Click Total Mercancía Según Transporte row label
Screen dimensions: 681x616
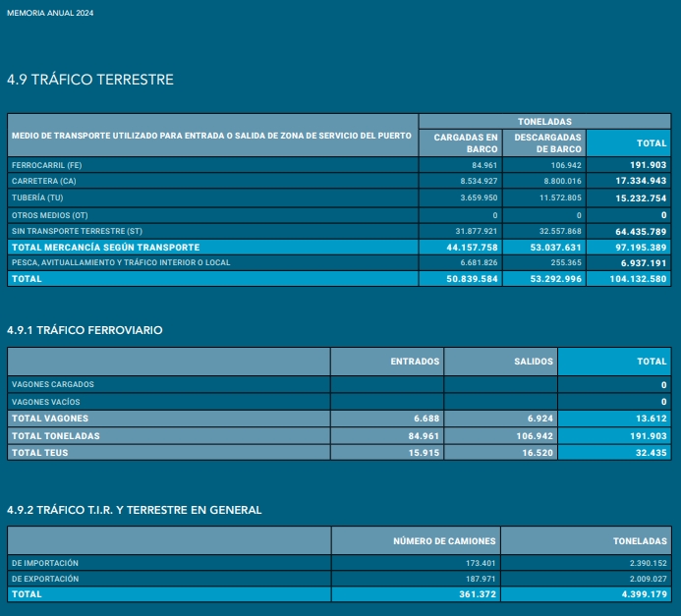pyautogui.click(x=105, y=248)
